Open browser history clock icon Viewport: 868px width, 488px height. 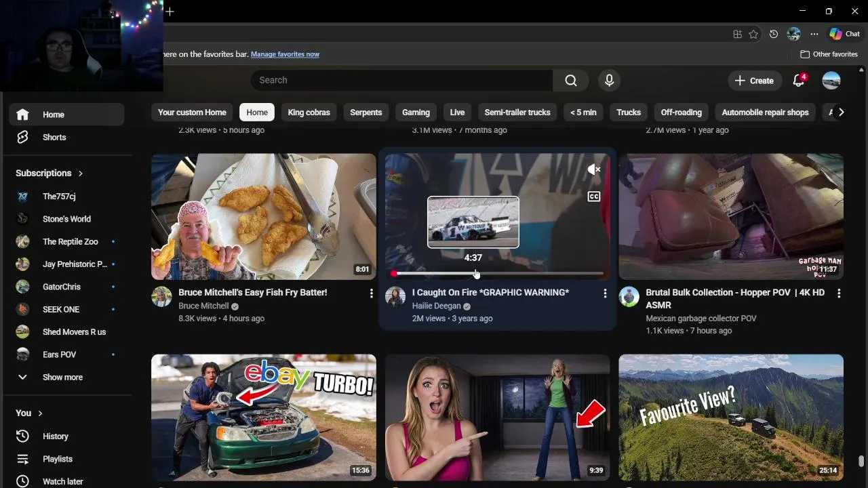(774, 34)
